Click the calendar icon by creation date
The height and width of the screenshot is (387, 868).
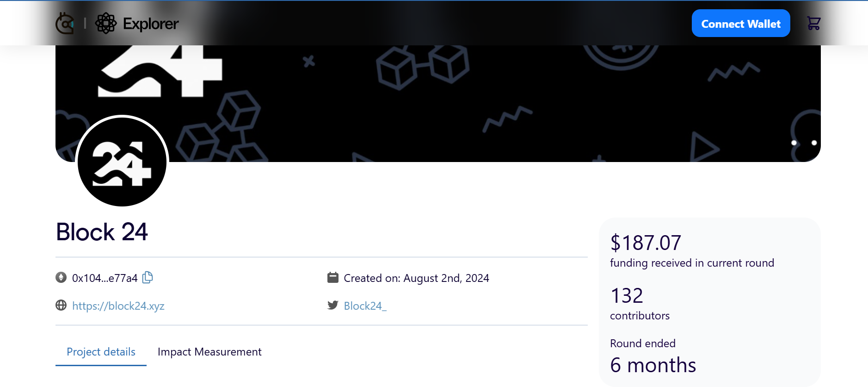pyautogui.click(x=333, y=277)
